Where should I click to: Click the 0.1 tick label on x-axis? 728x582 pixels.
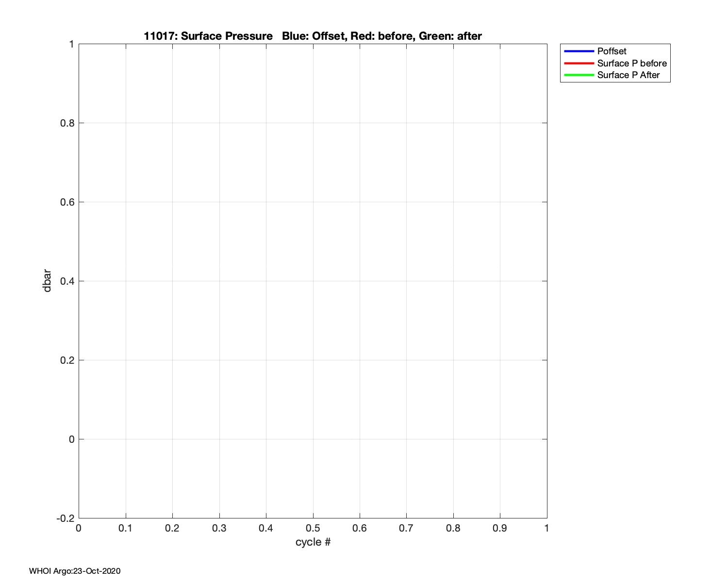[126, 528]
